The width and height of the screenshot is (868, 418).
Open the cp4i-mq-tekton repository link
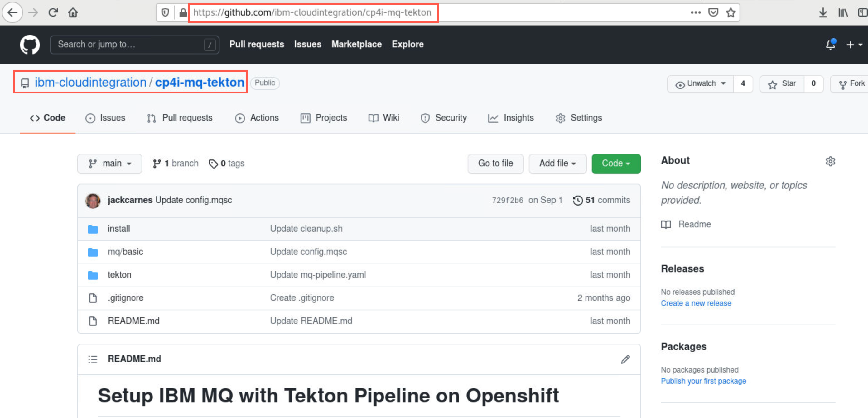200,82
